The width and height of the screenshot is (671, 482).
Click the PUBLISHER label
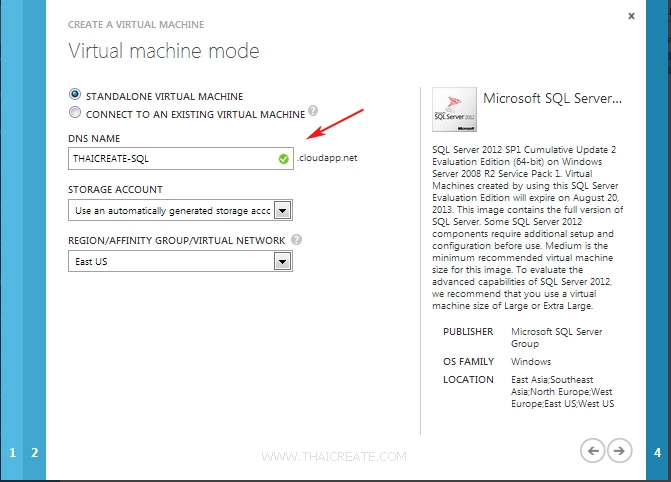(x=468, y=332)
